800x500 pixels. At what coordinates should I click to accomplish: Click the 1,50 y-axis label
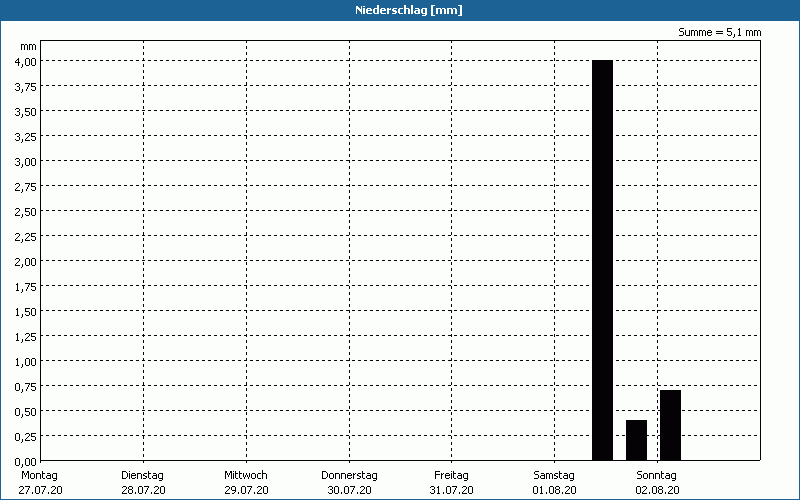(x=26, y=312)
